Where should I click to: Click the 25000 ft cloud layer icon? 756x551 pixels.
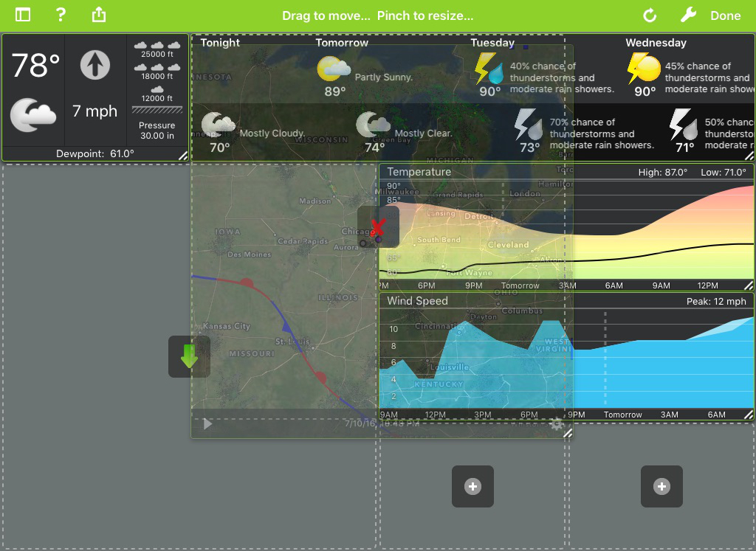tap(157, 45)
